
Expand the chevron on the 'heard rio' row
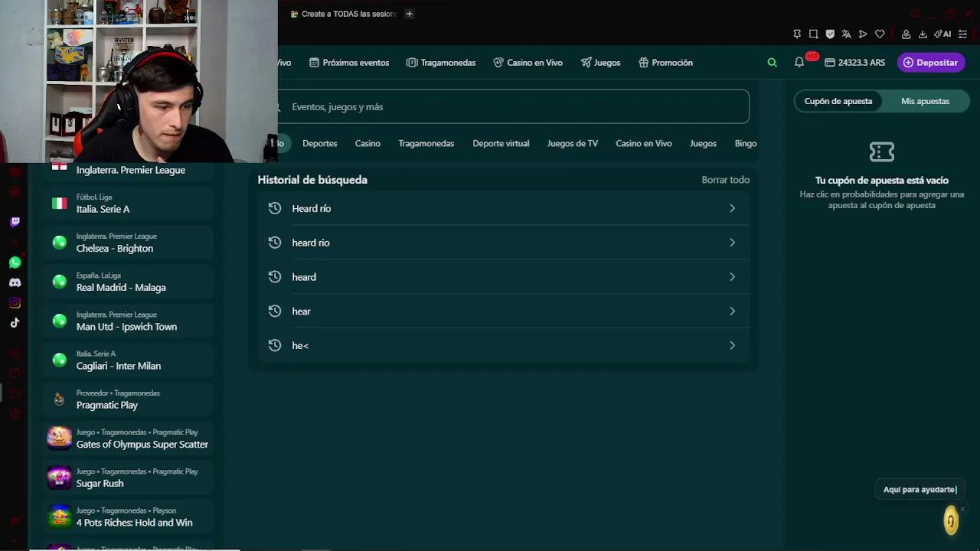[732, 243]
